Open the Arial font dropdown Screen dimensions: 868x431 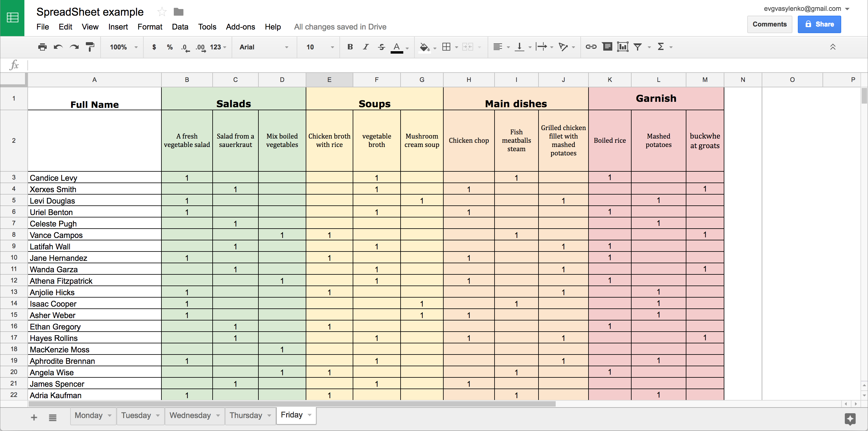click(264, 47)
